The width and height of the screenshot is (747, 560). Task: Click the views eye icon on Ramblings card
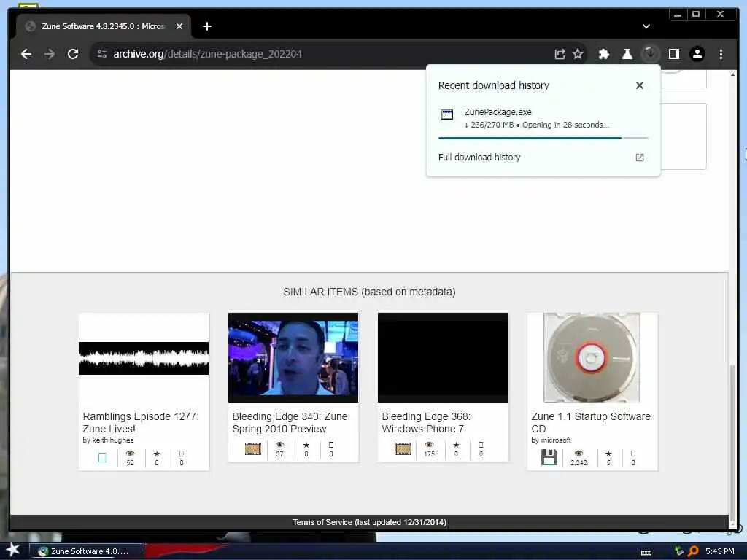click(130, 454)
